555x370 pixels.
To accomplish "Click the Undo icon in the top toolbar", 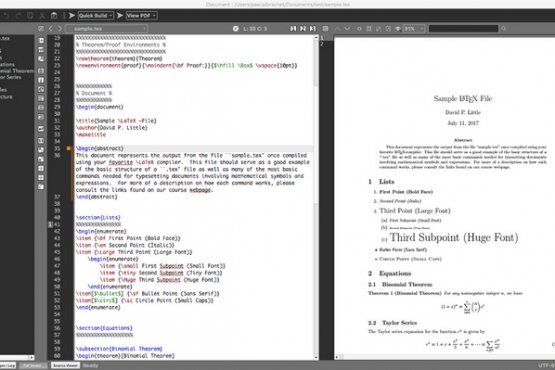I will tap(6, 16).
